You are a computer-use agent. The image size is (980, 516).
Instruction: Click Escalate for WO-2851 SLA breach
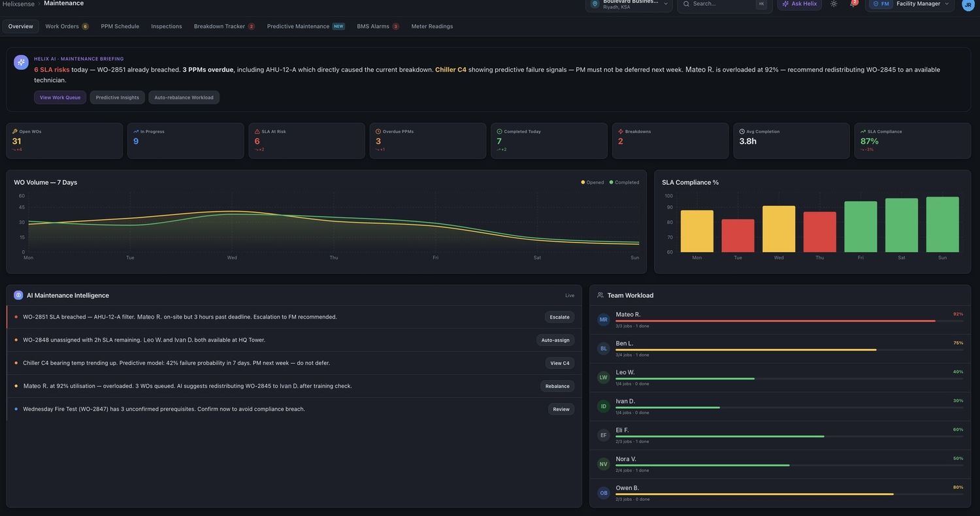559,317
